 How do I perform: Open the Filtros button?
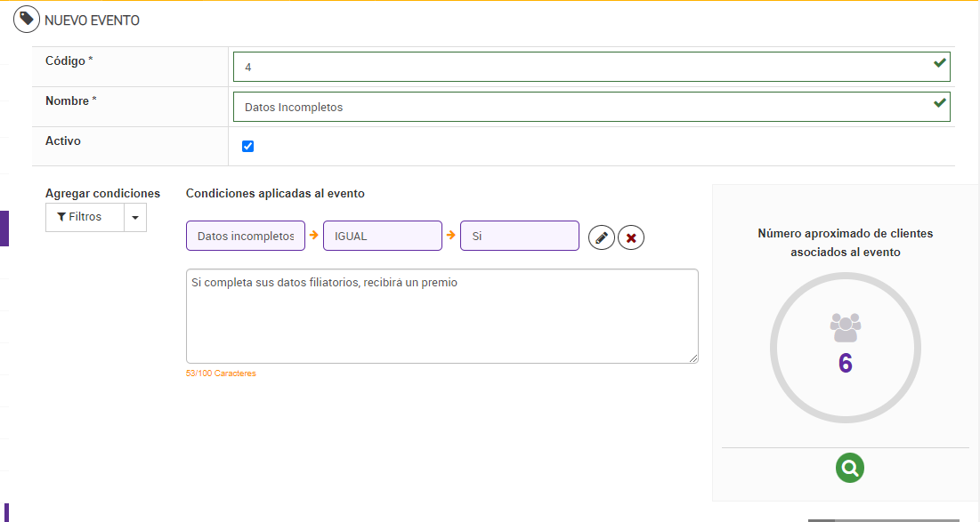pos(85,217)
